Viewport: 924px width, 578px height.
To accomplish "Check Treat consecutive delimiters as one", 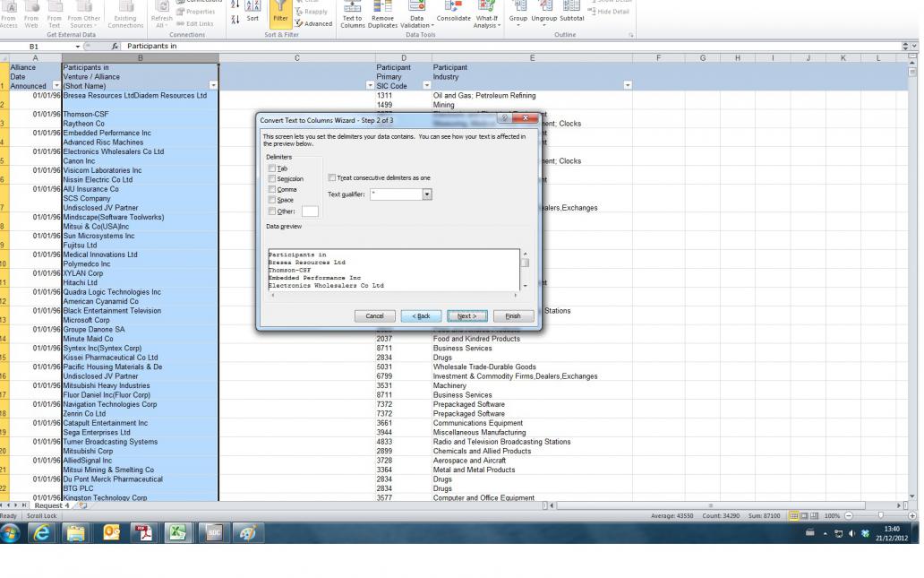I will (x=332, y=177).
